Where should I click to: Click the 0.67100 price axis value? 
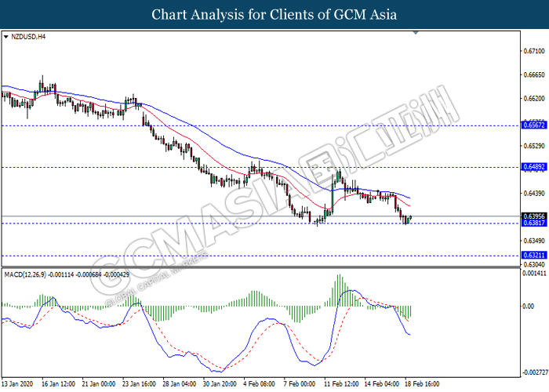[x=534, y=51]
